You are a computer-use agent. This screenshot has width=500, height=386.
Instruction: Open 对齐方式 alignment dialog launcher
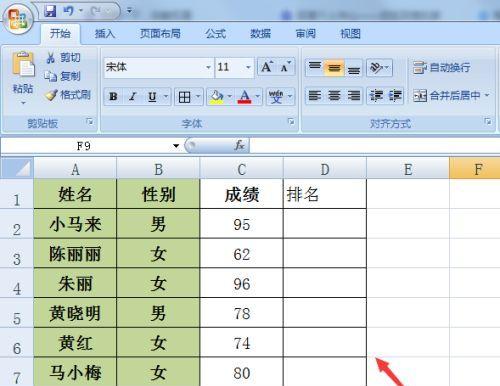pyautogui.click(x=488, y=122)
